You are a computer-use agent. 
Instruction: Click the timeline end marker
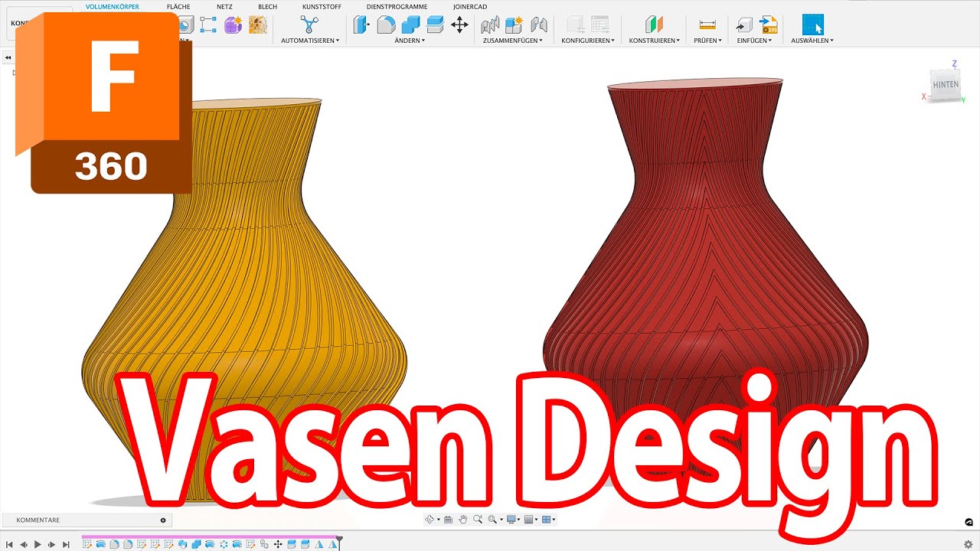click(340, 542)
